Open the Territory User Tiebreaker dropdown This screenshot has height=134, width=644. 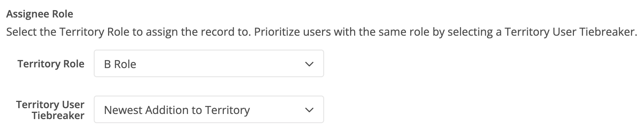[209, 110]
